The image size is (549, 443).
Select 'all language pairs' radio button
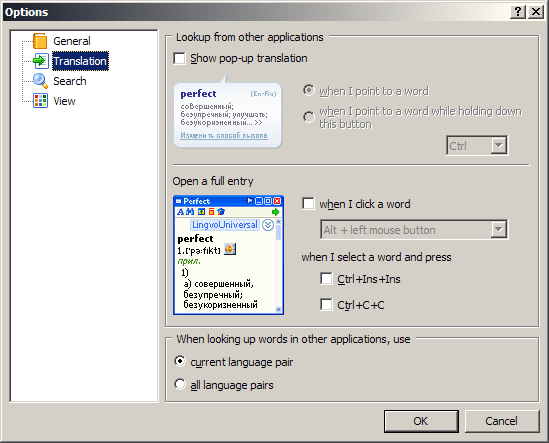(x=180, y=385)
